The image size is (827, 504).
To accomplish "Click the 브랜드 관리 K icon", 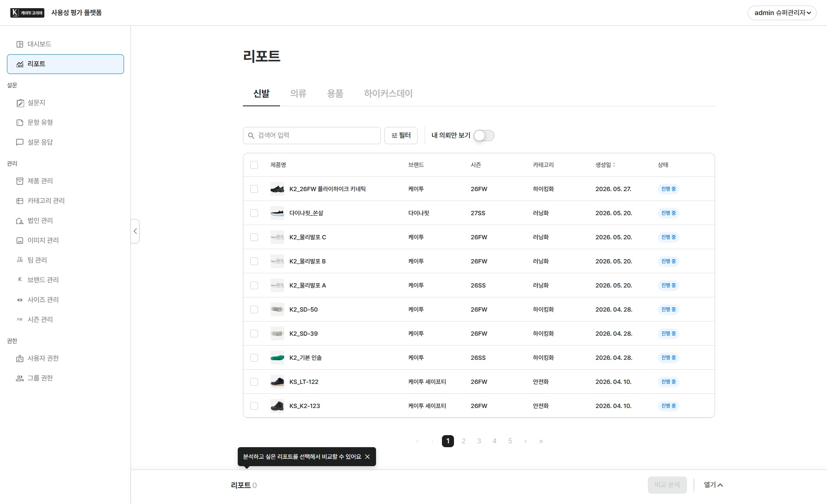I will [x=20, y=280].
